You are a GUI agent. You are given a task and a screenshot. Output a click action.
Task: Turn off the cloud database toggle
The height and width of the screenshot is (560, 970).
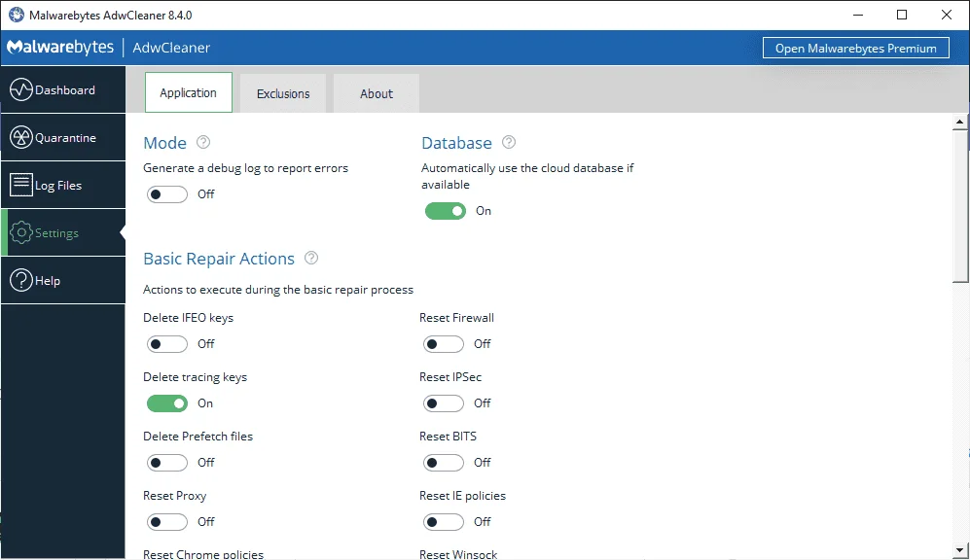point(446,211)
